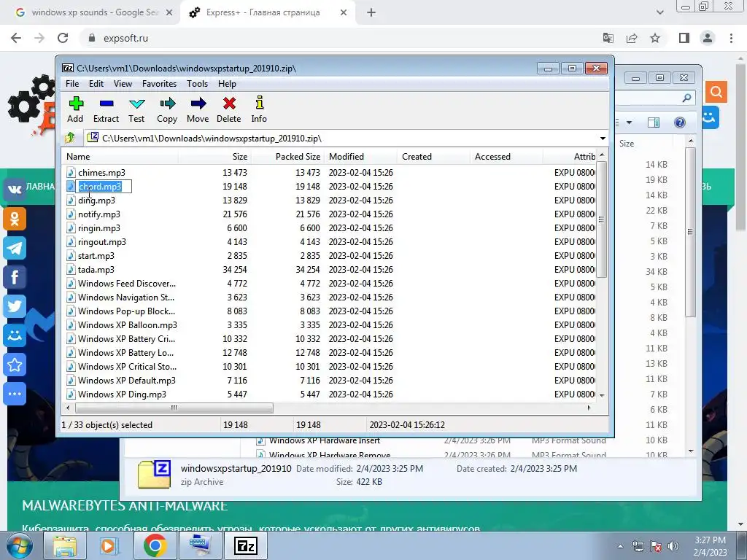
Task: Share via Twitter sidebar icon
Action: coord(15,306)
